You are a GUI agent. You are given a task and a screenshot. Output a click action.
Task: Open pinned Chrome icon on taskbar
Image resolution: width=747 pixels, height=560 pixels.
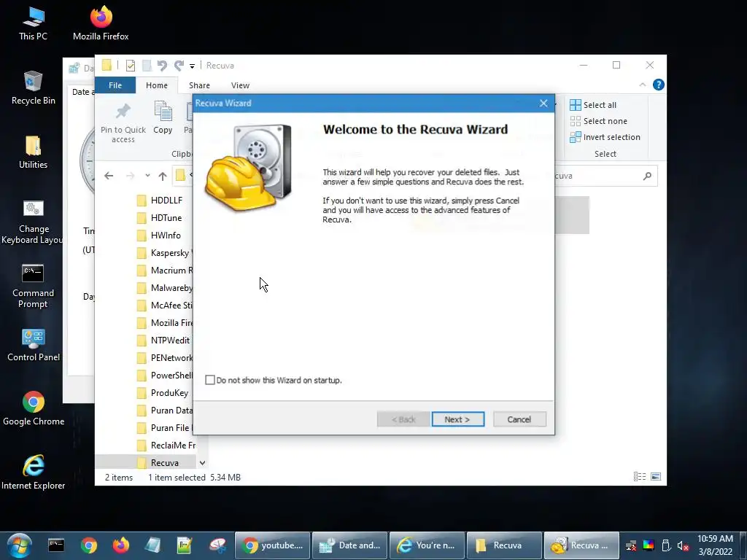(88, 545)
